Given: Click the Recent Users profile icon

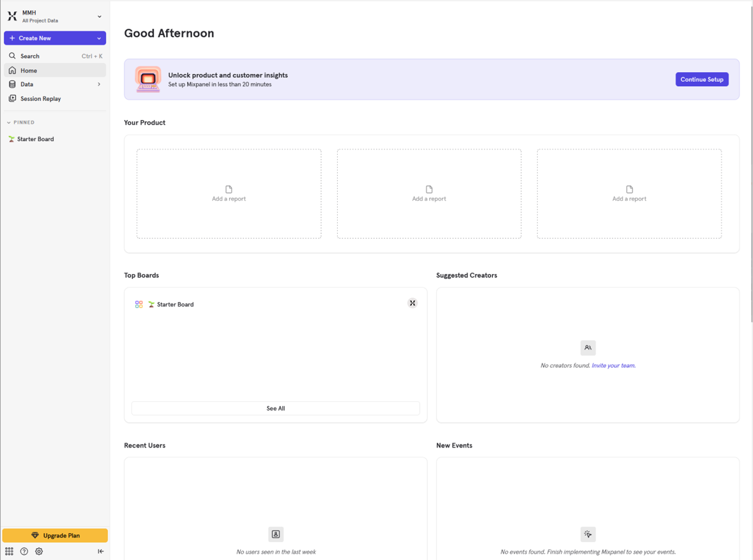Looking at the screenshot, I should [x=276, y=534].
